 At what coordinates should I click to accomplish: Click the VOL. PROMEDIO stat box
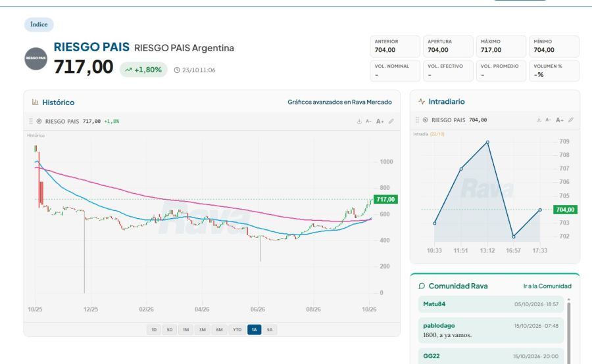501,70
